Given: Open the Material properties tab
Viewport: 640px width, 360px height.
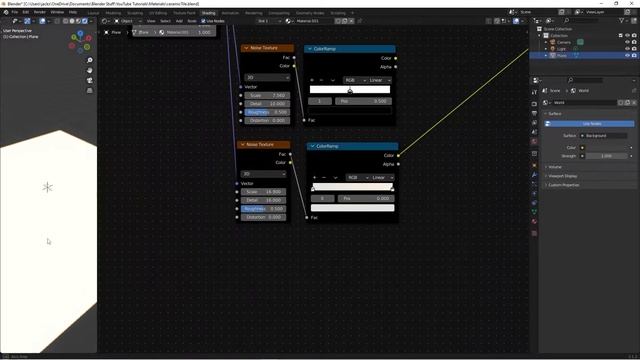Looking at the screenshot, I should click(x=534, y=222).
